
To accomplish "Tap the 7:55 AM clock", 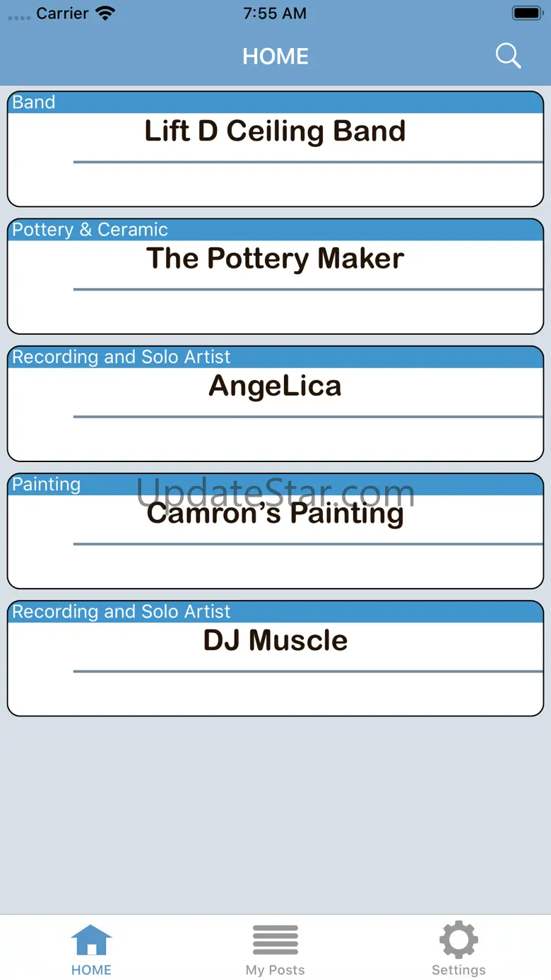I will (x=275, y=13).
